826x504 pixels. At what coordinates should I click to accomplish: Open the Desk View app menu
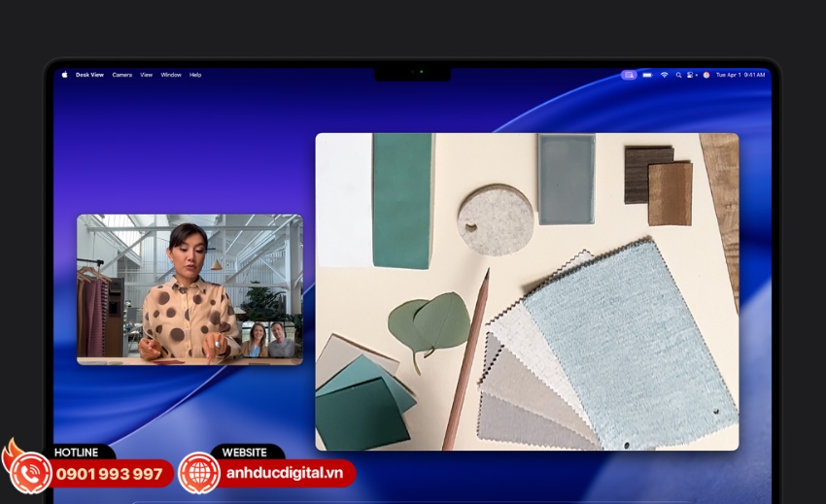(89, 75)
